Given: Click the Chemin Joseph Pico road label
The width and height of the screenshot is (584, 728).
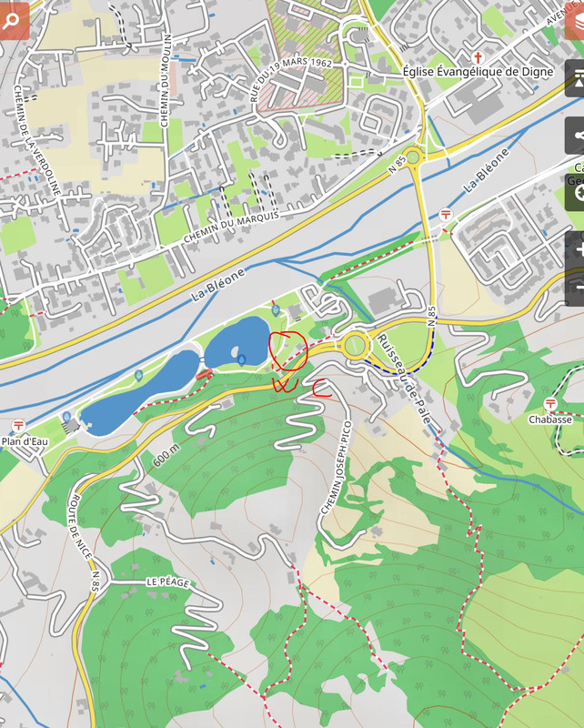Looking at the screenshot, I should click(337, 468).
